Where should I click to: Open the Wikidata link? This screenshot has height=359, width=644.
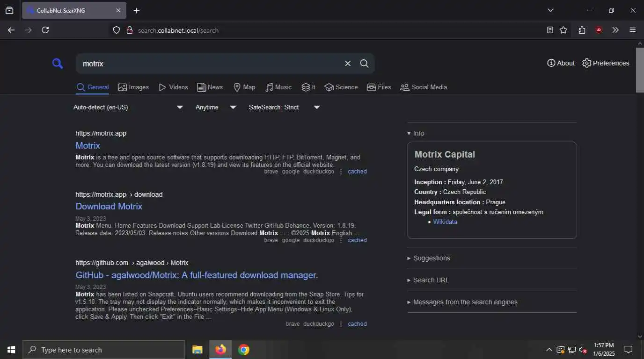[445, 222]
